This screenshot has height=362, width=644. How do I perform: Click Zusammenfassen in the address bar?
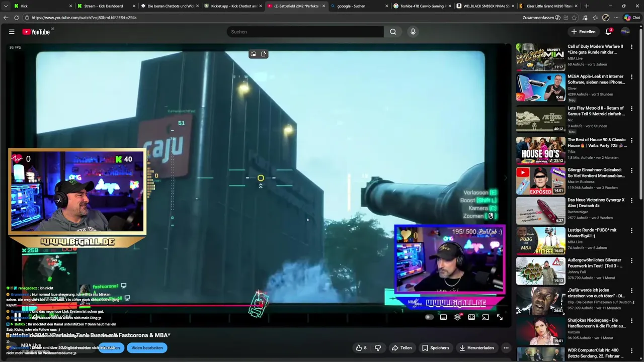541,18
